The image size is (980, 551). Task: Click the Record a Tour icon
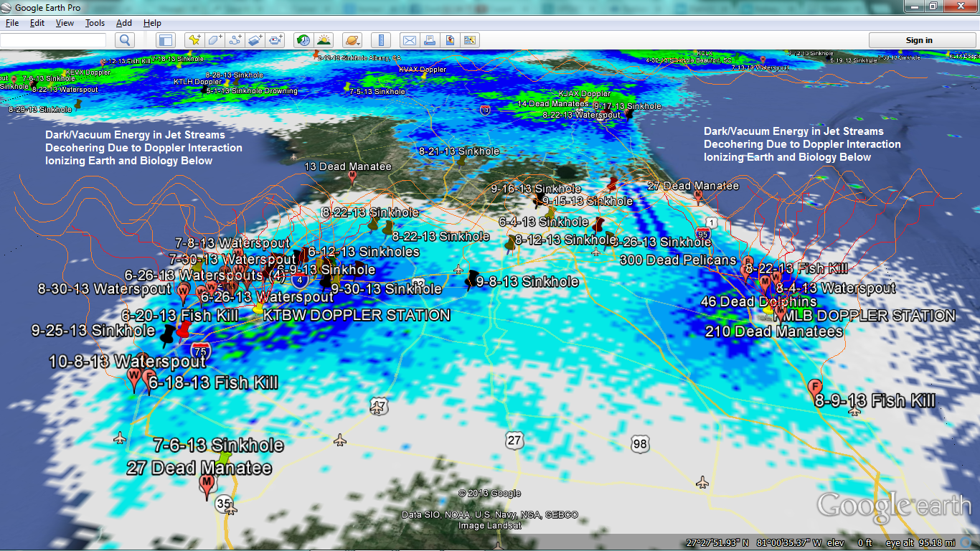point(277,40)
